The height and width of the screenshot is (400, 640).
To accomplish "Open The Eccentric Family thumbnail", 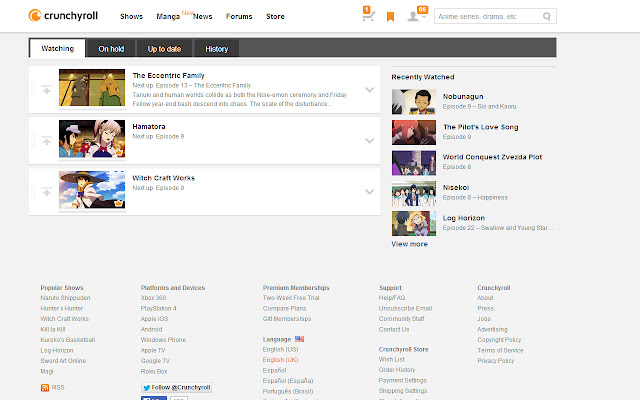I will pyautogui.click(x=92, y=88).
